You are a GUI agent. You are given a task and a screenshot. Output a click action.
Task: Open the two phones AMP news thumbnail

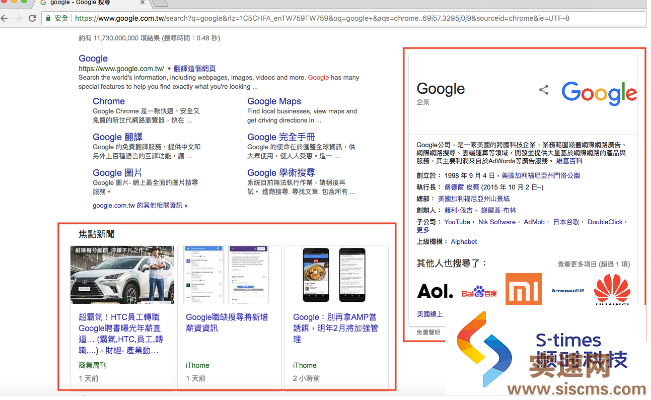(335, 275)
